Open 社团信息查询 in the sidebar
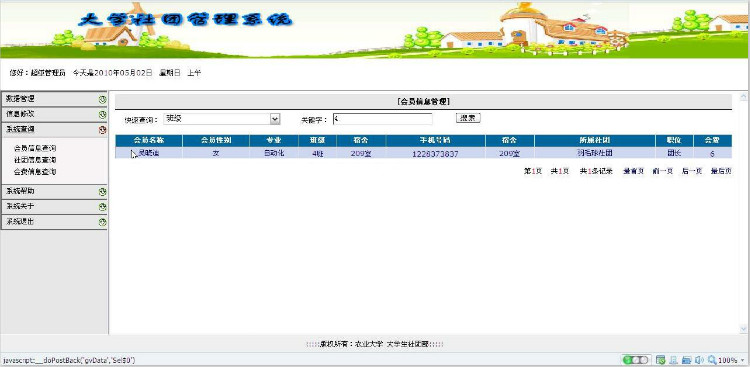Screen dimensions: 750x367 pyautogui.click(x=35, y=160)
